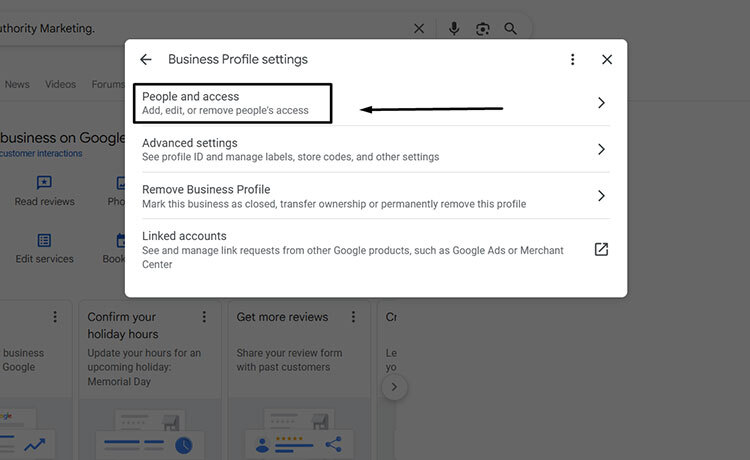Start voice search with microphone icon
Image resolution: width=750 pixels, height=460 pixels.
coord(454,29)
